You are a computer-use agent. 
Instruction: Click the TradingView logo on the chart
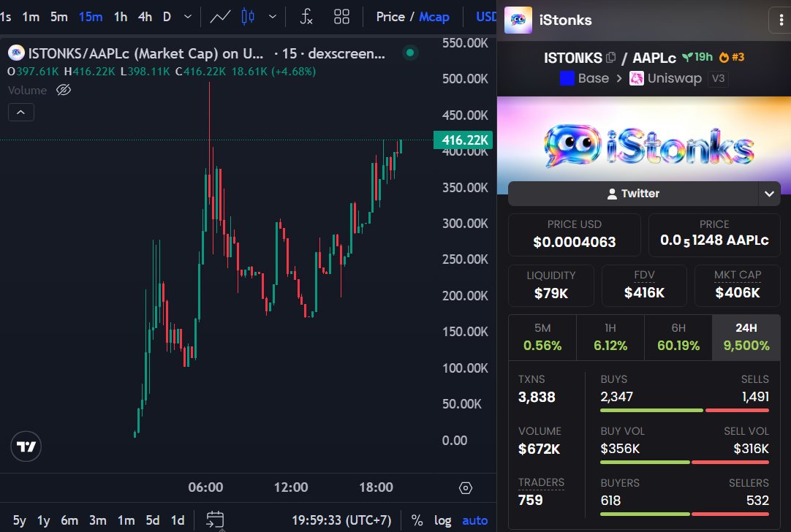26,446
